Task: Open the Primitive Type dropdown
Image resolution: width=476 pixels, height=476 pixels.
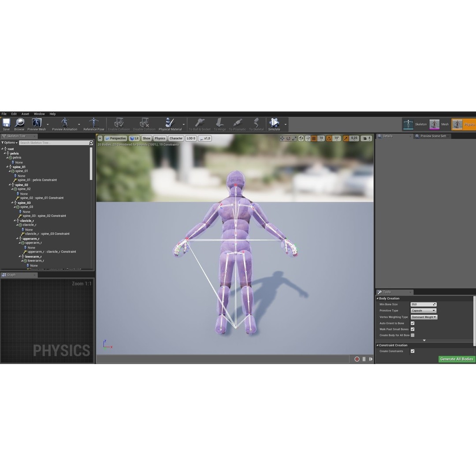Action: [423, 310]
